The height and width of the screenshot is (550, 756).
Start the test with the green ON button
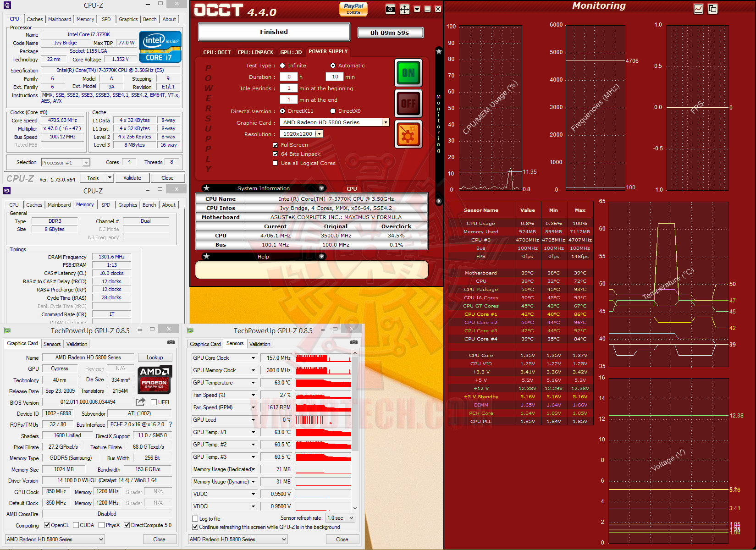click(408, 73)
